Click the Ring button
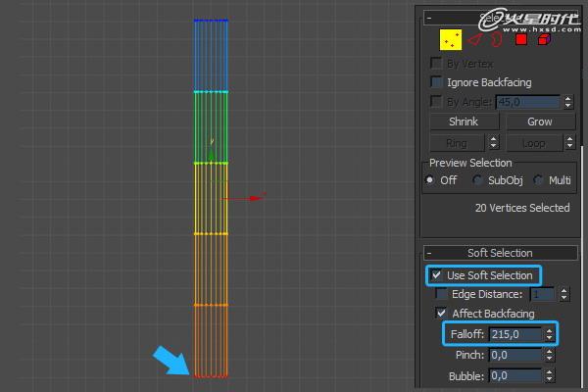588x392 pixels. 457,143
